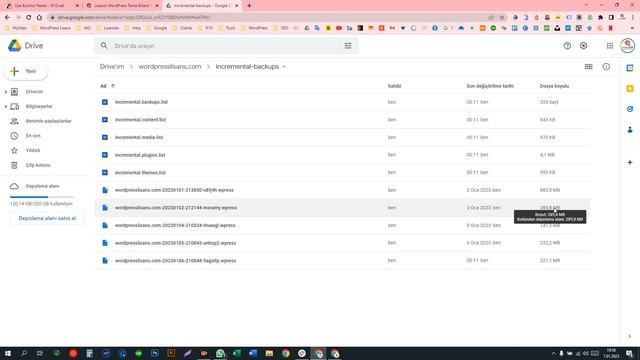
Task: Click the Windows Start button
Action: coord(8,353)
